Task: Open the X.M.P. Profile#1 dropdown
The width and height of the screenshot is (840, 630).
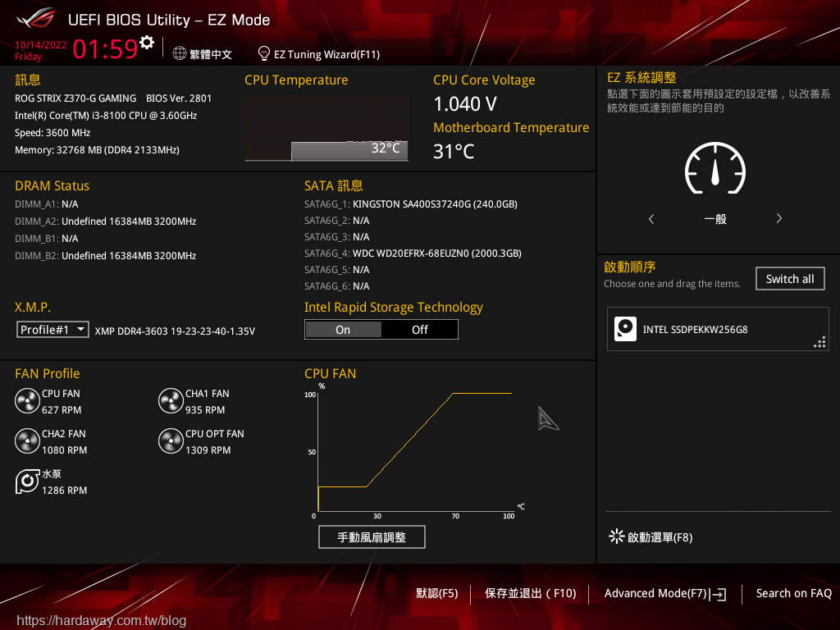Action: 52,330
